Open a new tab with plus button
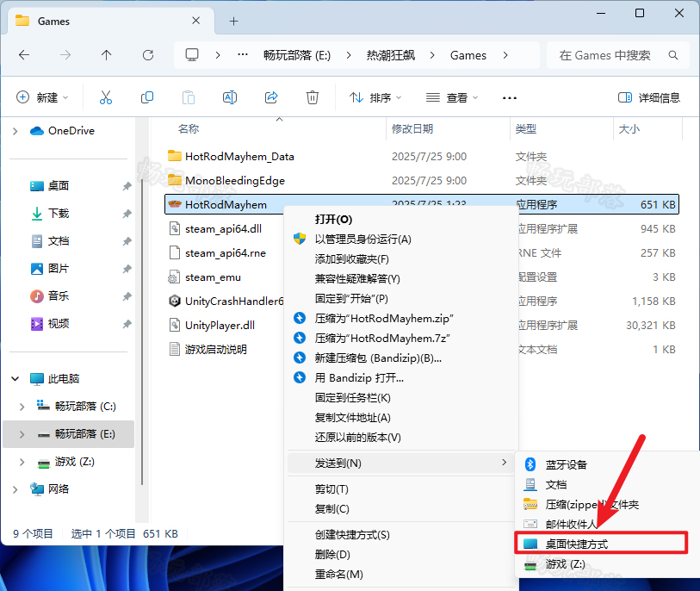This screenshot has width=700, height=591. (233, 21)
